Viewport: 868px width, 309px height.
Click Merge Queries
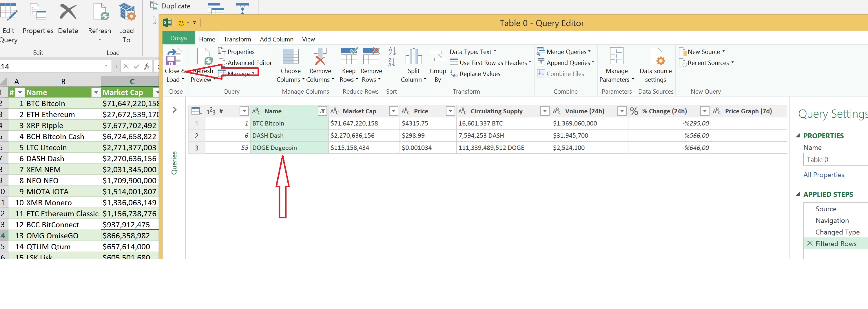point(564,52)
